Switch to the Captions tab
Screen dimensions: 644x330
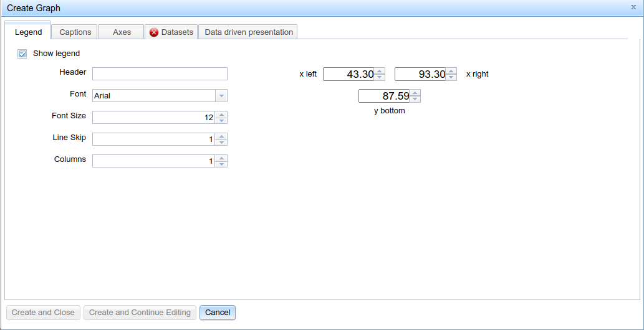75,32
